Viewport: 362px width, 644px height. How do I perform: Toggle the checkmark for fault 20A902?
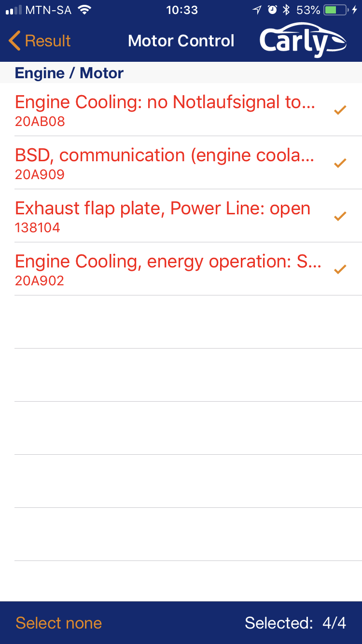tap(340, 269)
